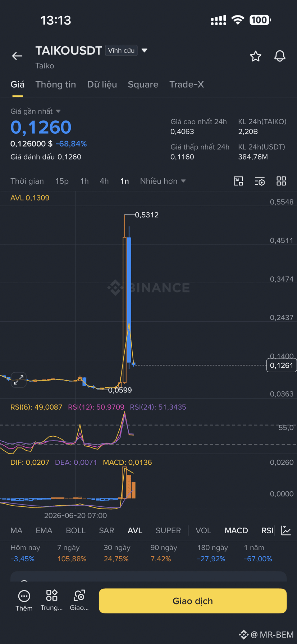The height and width of the screenshot is (644, 297).
Task: Open indicator settings chart-line icon
Action: [286, 530]
